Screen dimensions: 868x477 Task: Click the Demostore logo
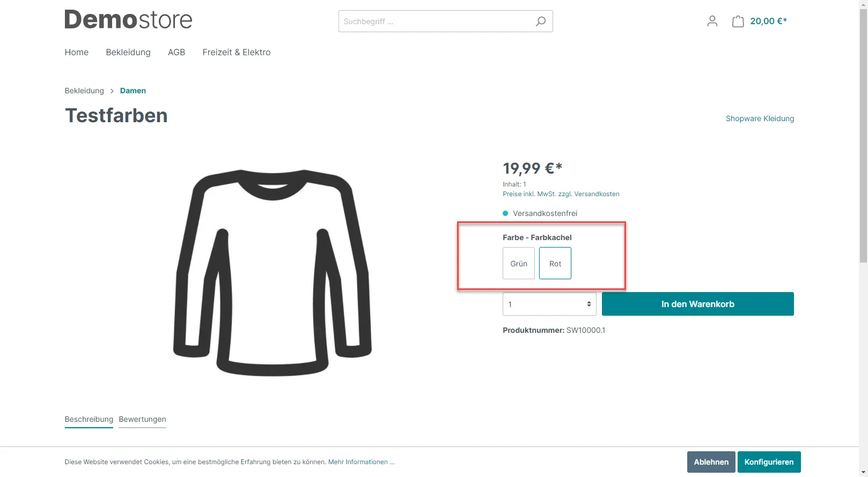[x=128, y=20]
